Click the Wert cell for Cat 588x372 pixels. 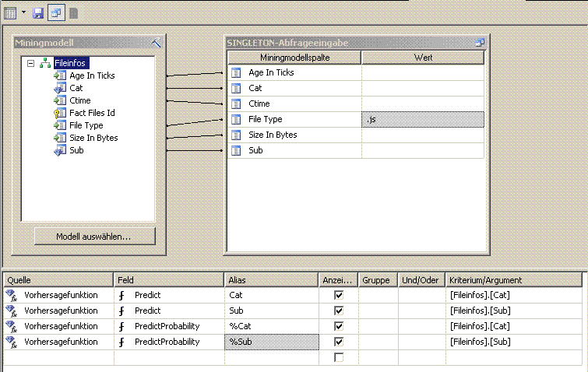click(423, 89)
